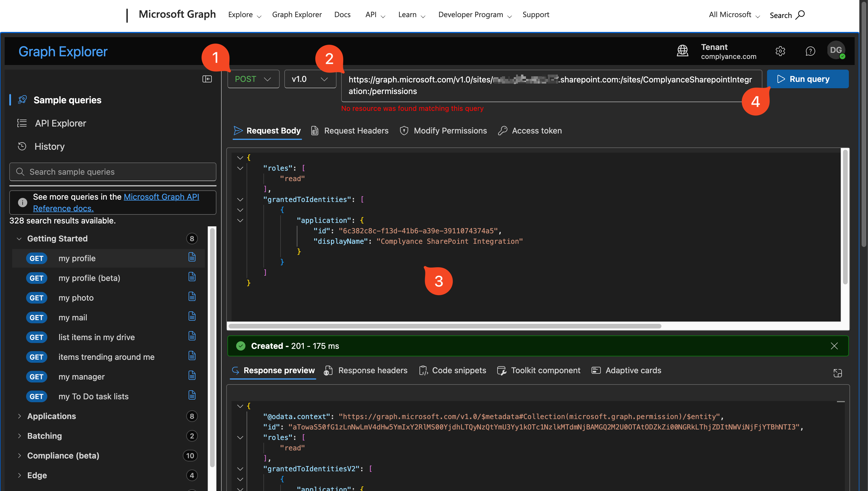868x491 pixels.
Task: Open the Developer Program menu
Action: tap(475, 15)
